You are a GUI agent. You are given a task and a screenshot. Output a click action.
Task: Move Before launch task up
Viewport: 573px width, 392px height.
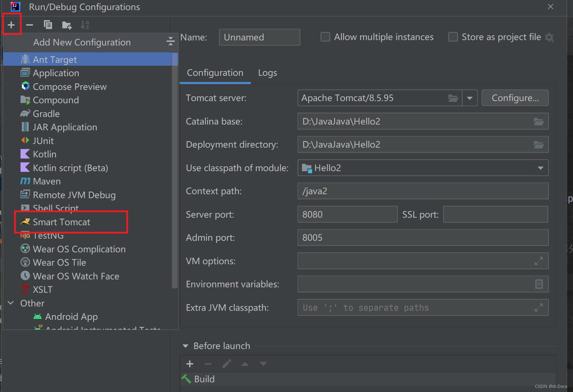pos(245,364)
